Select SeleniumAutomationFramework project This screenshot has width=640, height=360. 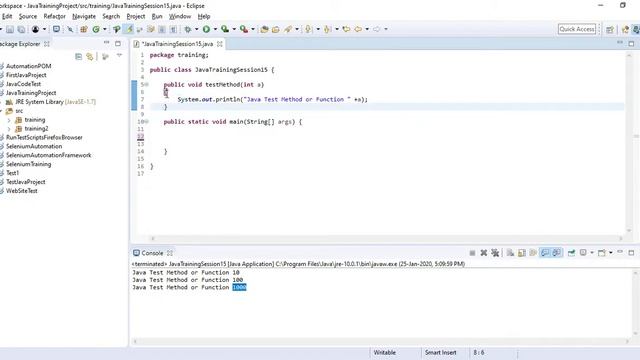click(x=49, y=155)
